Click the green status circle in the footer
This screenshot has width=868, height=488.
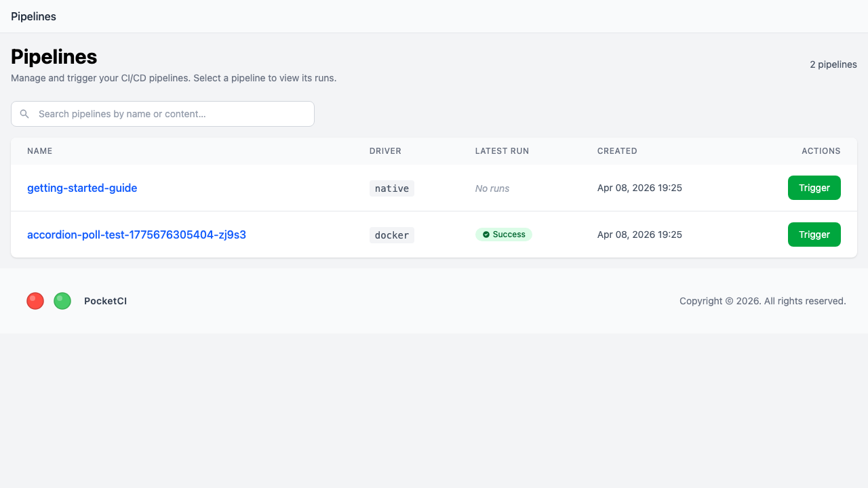[62, 300]
